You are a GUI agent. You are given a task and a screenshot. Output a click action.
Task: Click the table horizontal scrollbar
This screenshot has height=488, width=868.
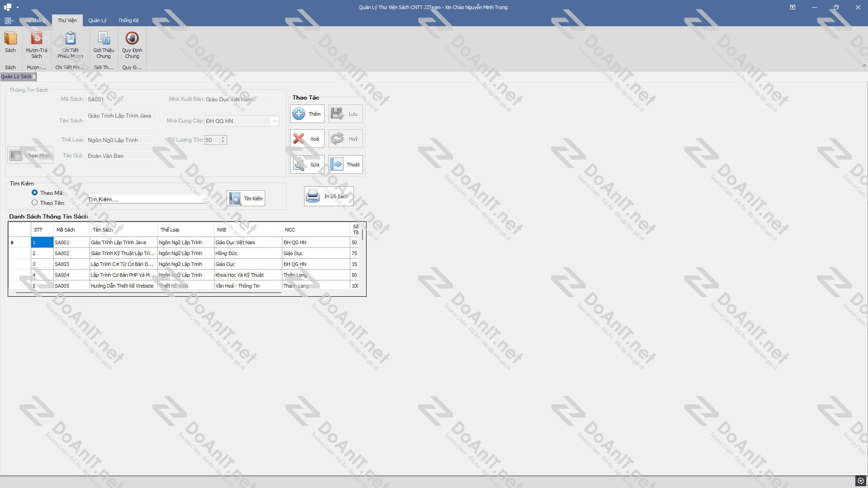(148, 293)
